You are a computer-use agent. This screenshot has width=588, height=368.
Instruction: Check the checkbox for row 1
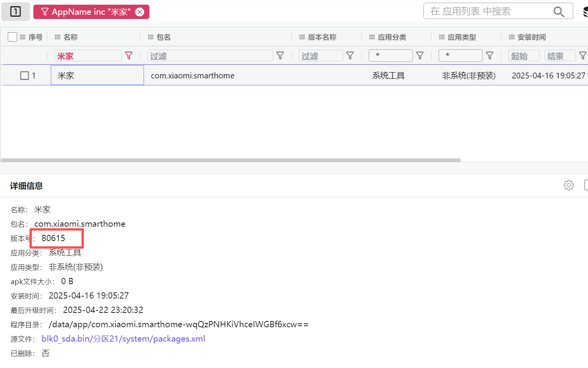tap(24, 76)
